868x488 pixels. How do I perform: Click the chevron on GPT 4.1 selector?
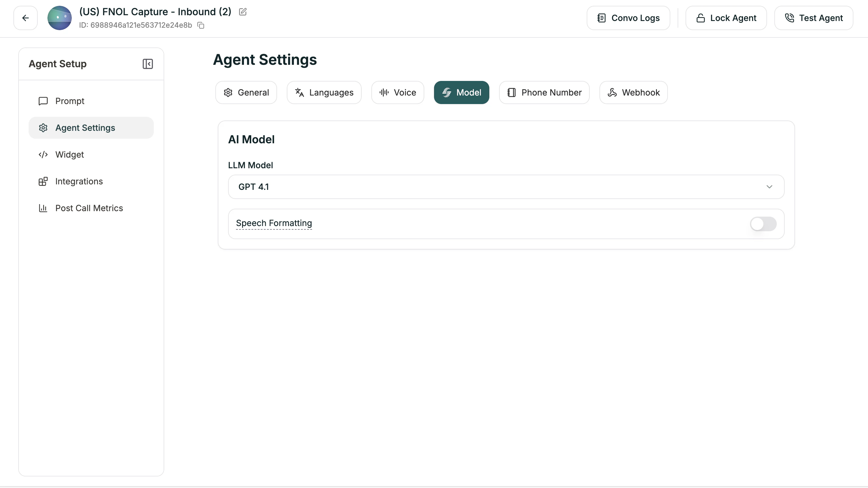pyautogui.click(x=769, y=187)
